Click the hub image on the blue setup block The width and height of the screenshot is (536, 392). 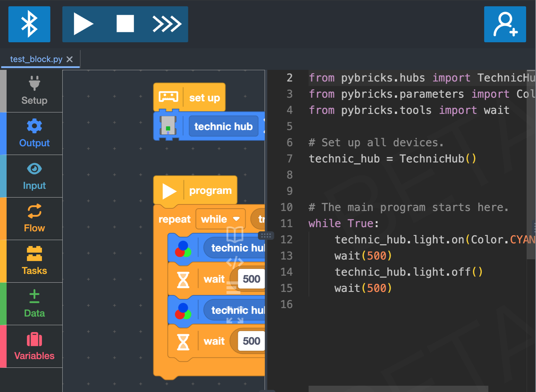168,126
